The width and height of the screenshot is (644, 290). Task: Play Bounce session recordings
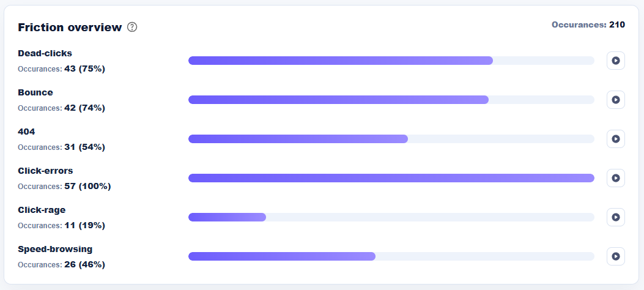pyautogui.click(x=616, y=100)
